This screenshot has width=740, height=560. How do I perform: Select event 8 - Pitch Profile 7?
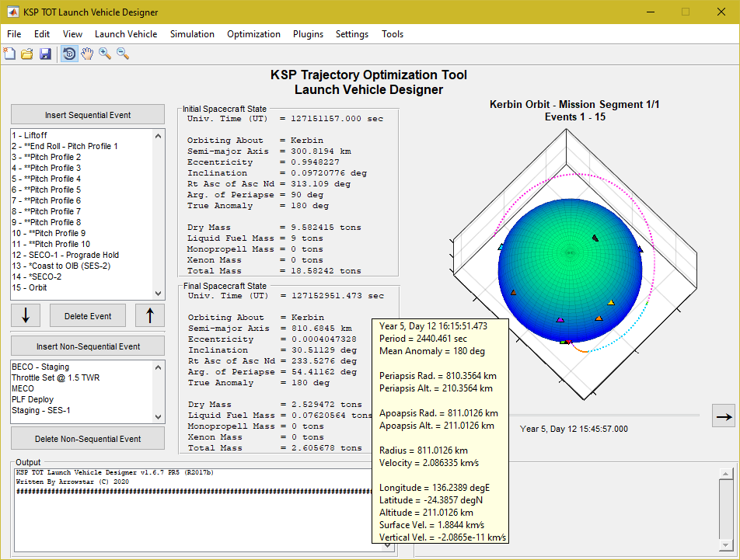coord(82,211)
